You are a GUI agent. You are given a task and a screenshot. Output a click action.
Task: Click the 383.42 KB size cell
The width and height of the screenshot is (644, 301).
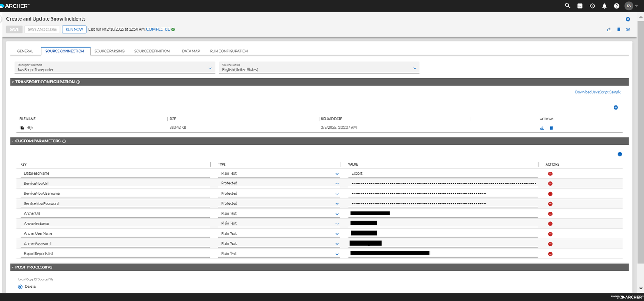[178, 128]
